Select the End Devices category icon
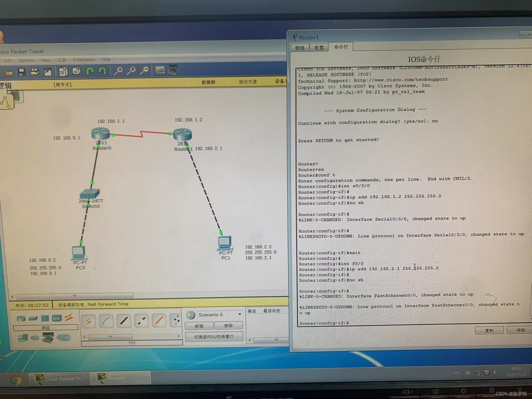The width and height of the screenshot is (532, 399). tap(23, 338)
